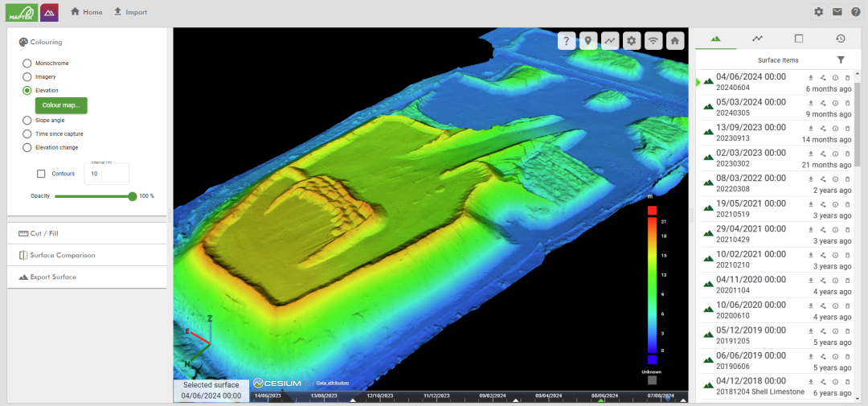Image resolution: width=868 pixels, height=406 pixels.
Task: Open the help question mark in the viewer
Action: point(567,41)
